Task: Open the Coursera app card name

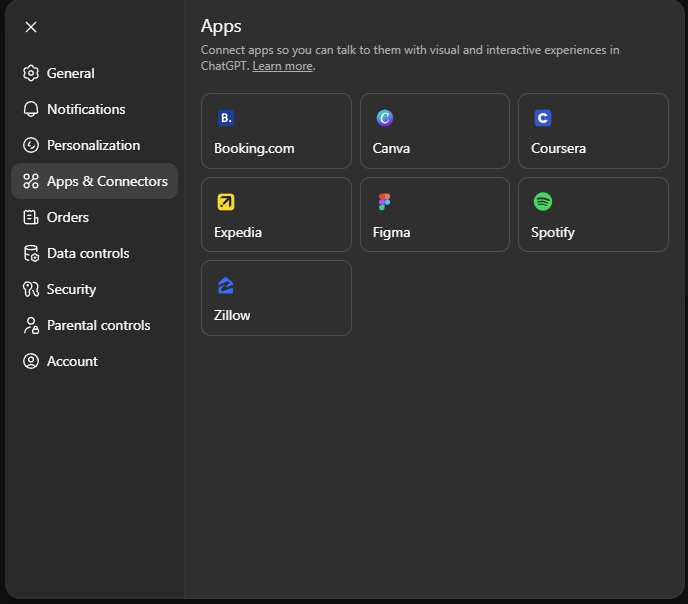Action: pyautogui.click(x=558, y=148)
